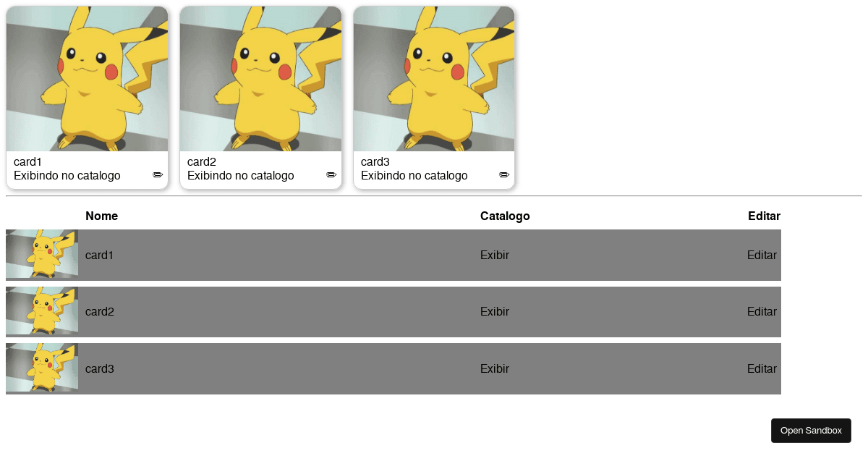Click the Nome column header
Screen dimensions: 868x456
(101, 216)
